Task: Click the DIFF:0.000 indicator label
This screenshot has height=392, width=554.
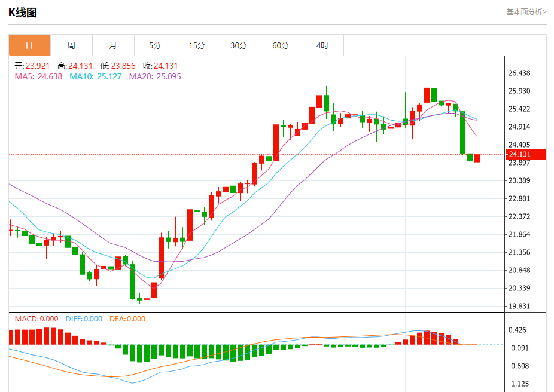Action: [84, 319]
